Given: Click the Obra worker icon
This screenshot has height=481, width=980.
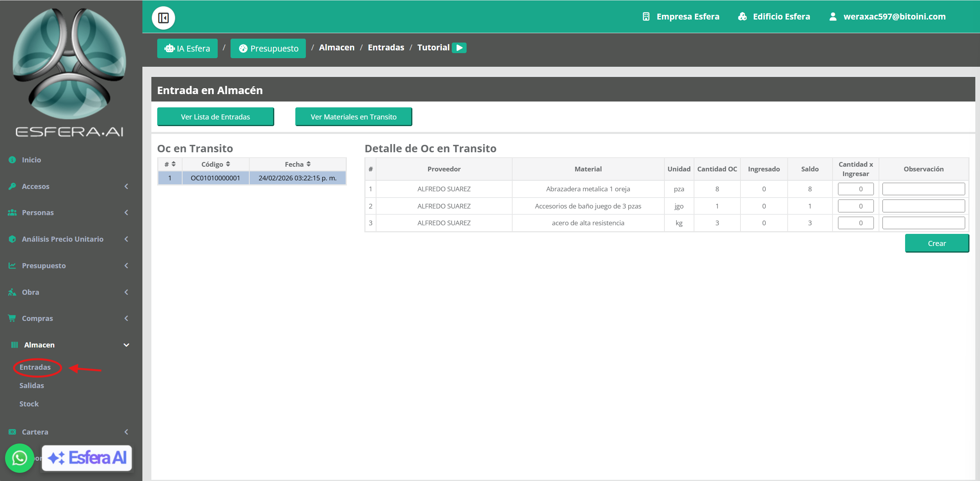Looking at the screenshot, I should pyautogui.click(x=12, y=292).
